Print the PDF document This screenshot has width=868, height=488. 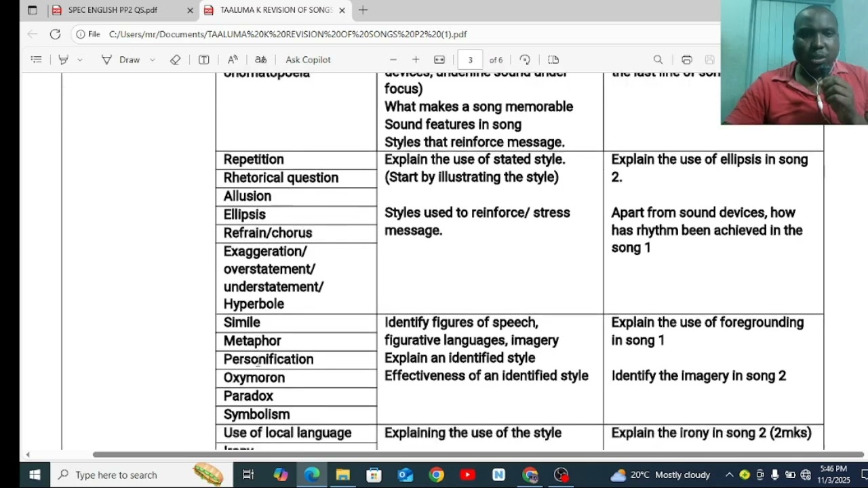click(687, 60)
